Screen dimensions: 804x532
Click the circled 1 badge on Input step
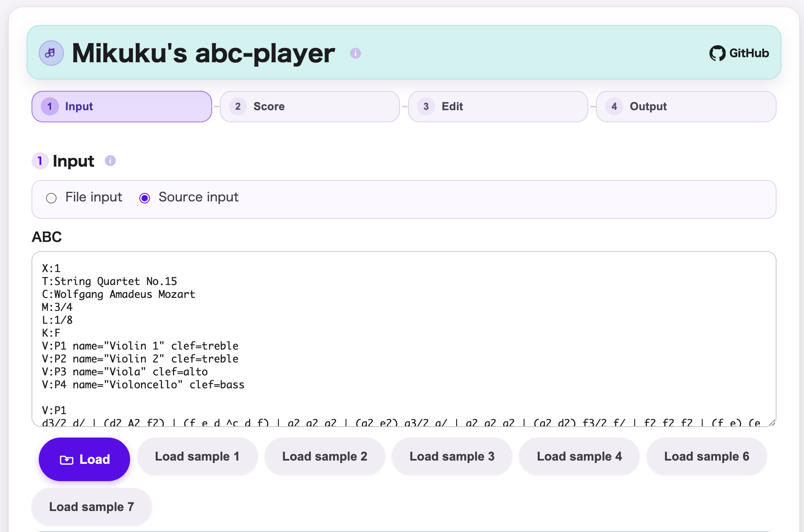(x=49, y=106)
